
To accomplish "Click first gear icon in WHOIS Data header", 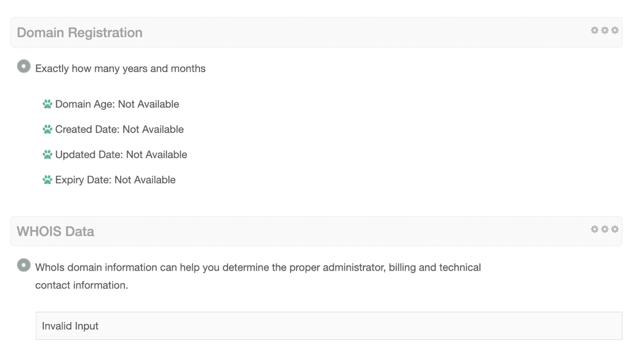I will pos(594,229).
